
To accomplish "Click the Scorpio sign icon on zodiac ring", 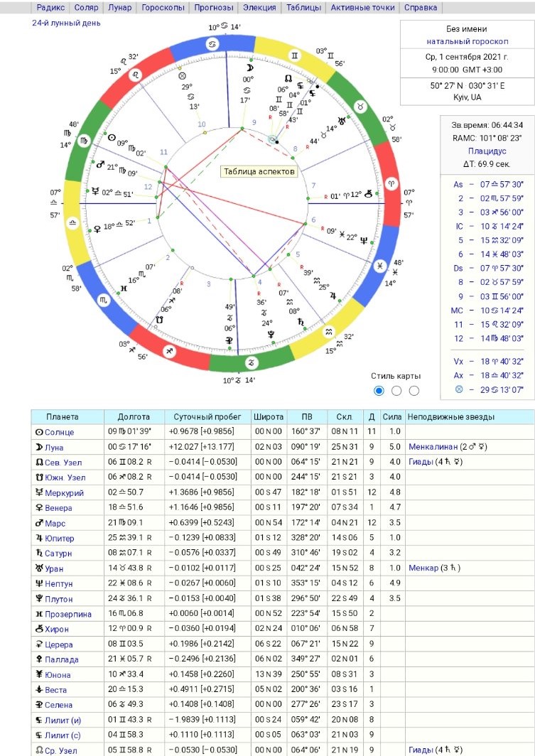I will (104, 301).
